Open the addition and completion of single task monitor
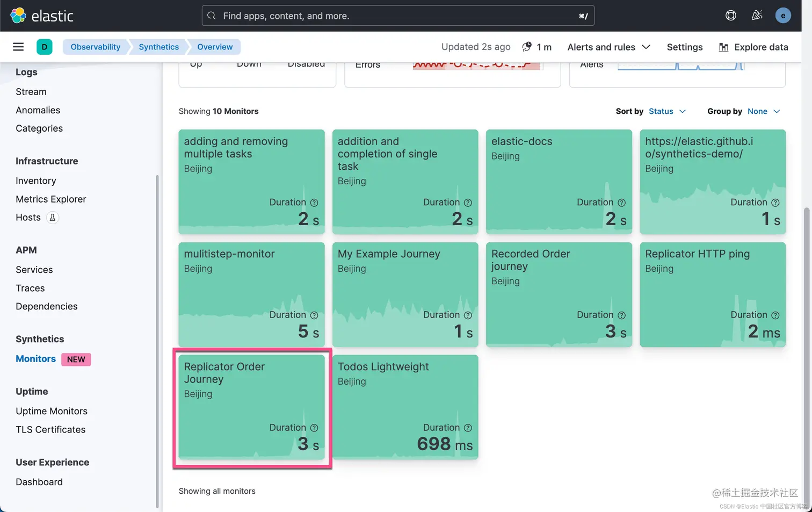The width and height of the screenshot is (812, 512). click(x=405, y=182)
